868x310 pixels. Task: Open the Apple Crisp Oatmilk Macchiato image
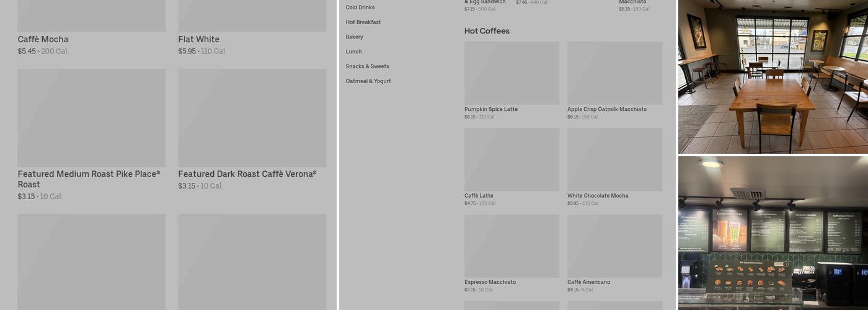[615, 73]
